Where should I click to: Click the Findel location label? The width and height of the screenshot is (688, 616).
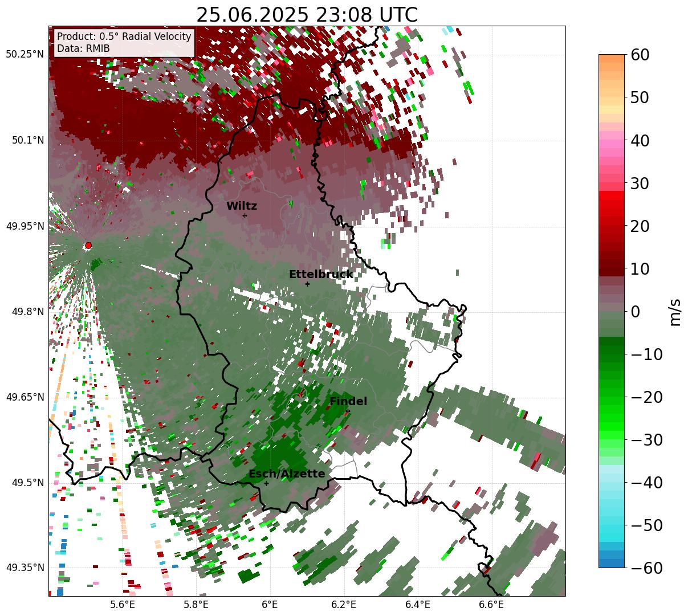(x=348, y=402)
